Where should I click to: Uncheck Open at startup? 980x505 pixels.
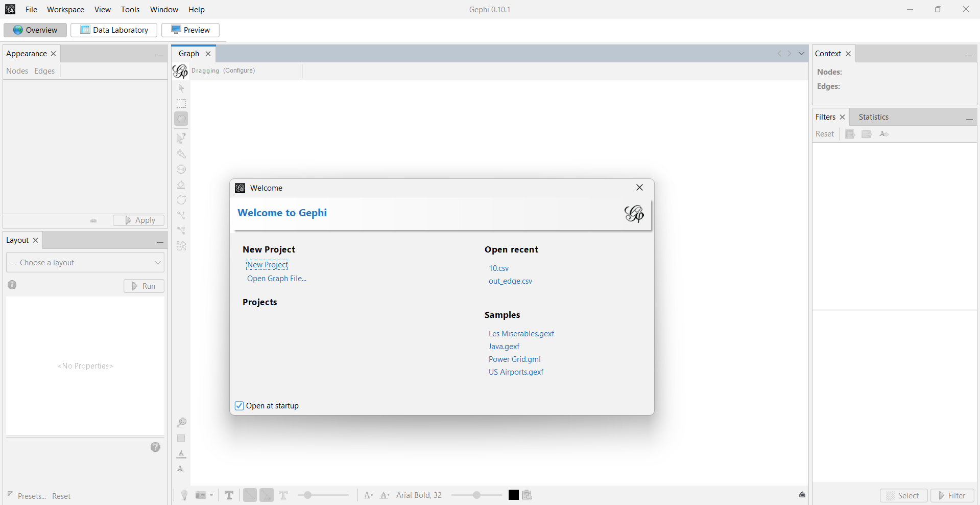tap(239, 406)
